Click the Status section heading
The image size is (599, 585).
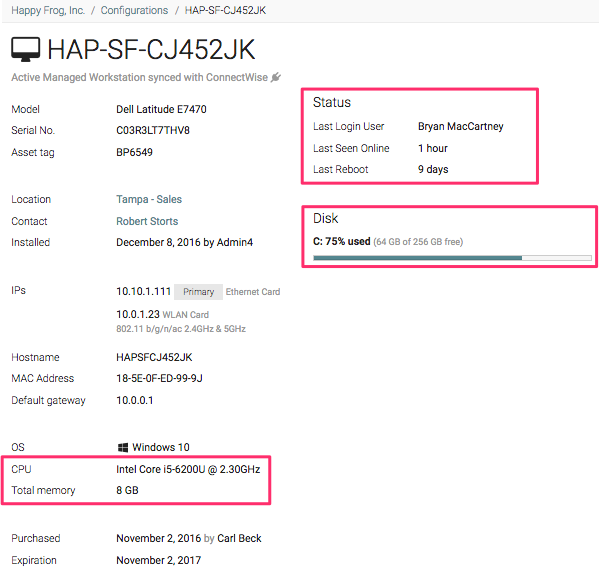pyautogui.click(x=332, y=102)
